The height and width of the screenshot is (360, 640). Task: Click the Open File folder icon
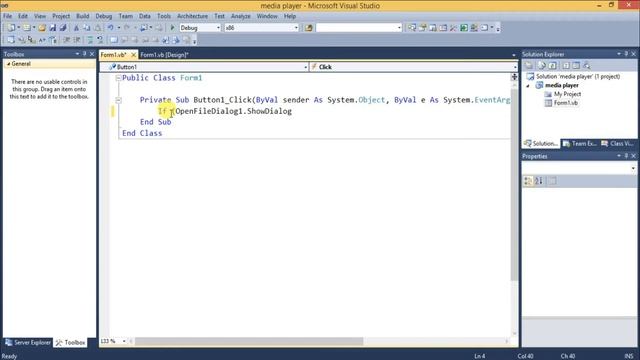click(x=42, y=28)
